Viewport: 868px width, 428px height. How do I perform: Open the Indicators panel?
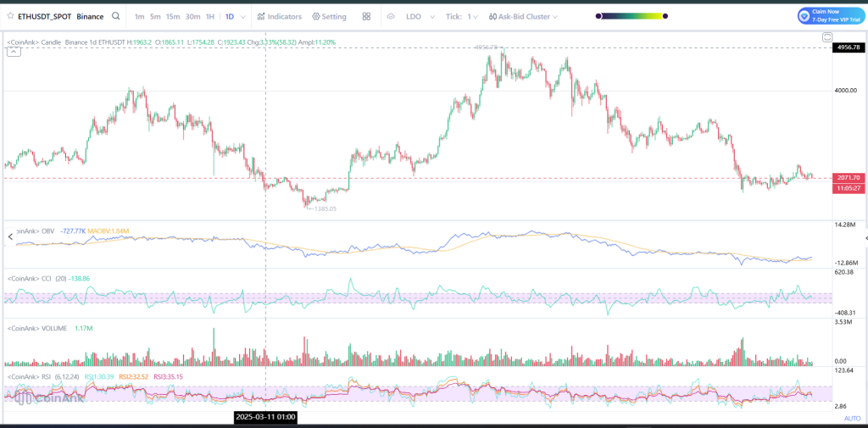tap(280, 16)
